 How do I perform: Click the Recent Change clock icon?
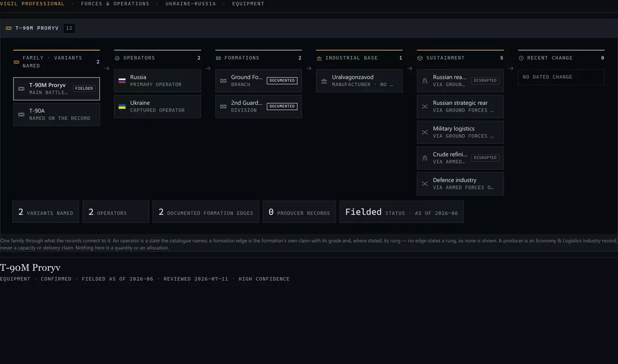point(521,58)
